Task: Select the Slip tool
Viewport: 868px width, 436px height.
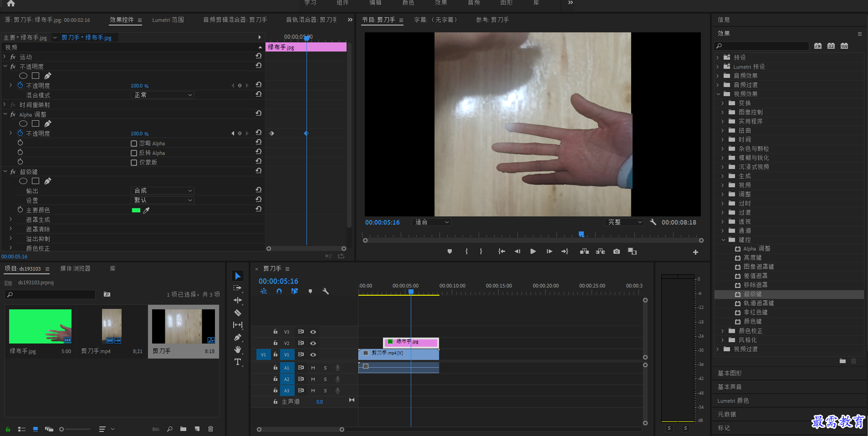Action: click(x=238, y=325)
